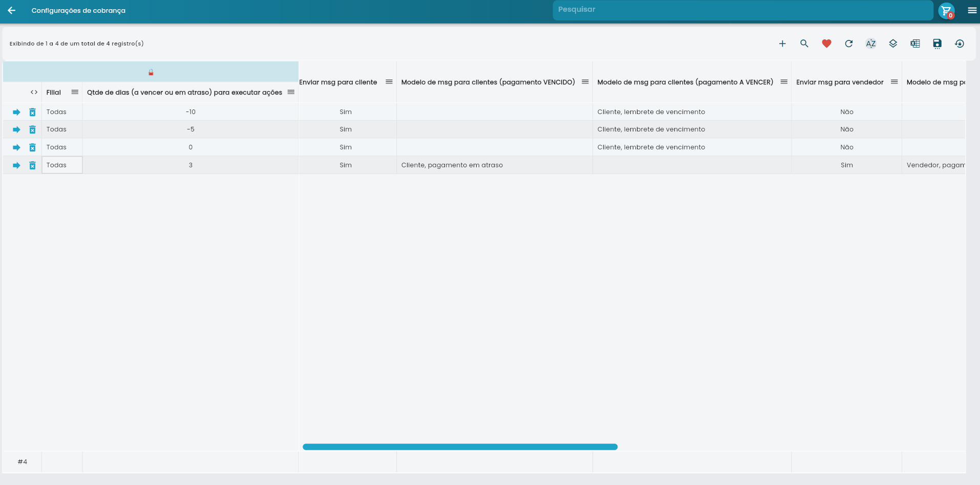Open the billing configuration for row with -10 days
The width and height of the screenshot is (980, 485).
coord(16,112)
